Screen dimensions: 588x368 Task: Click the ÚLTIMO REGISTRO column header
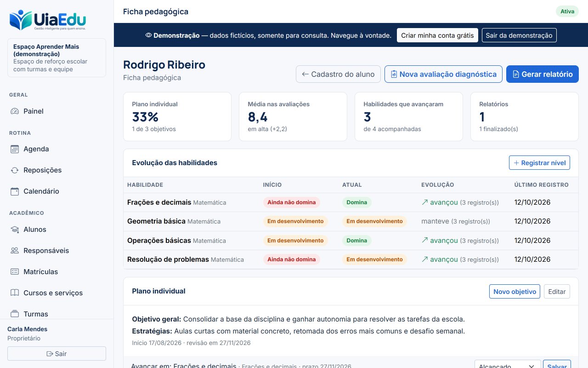pos(542,185)
